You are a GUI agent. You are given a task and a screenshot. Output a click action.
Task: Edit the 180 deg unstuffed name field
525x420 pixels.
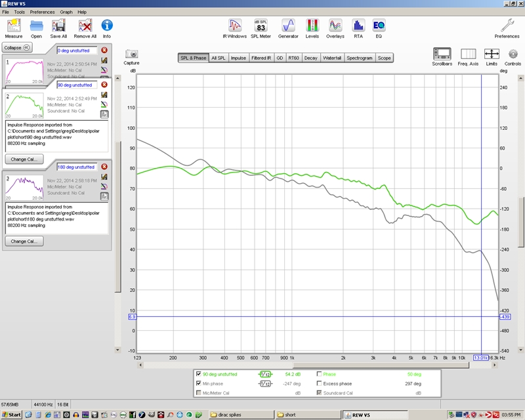click(77, 167)
